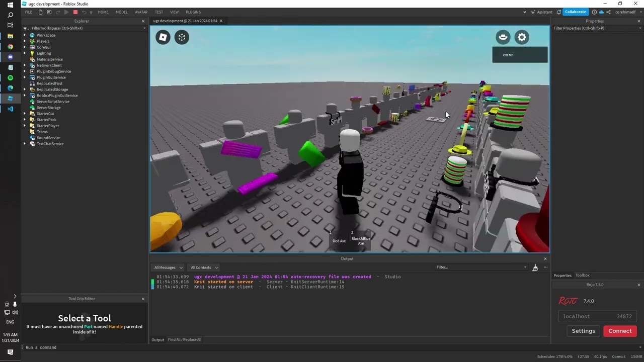Switch to the HOME ribbon tab

coord(103,12)
